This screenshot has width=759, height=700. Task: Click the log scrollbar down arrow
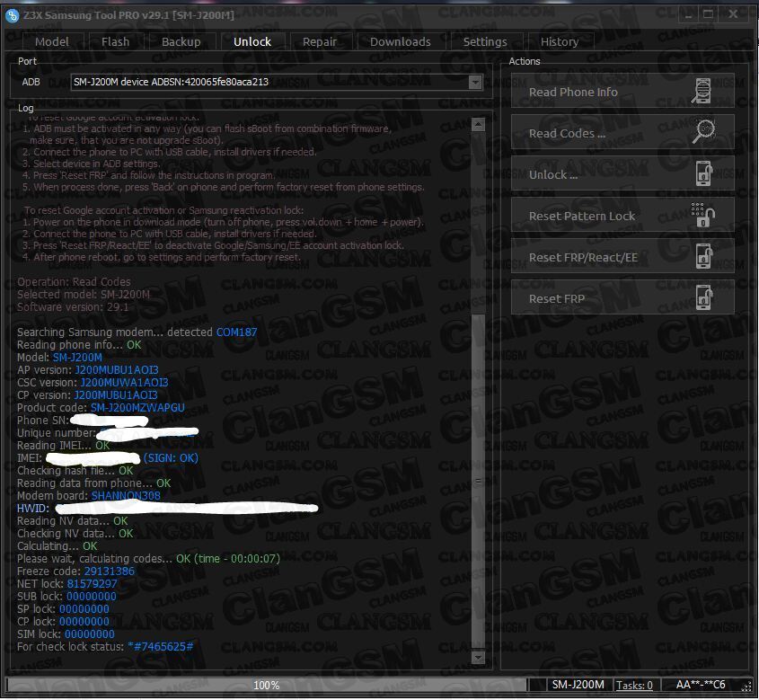[478, 658]
